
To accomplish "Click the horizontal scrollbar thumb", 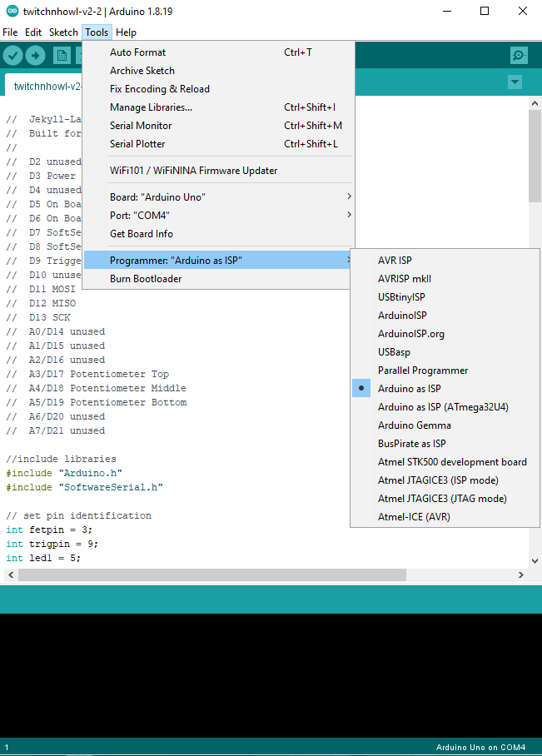I will (x=212, y=574).
